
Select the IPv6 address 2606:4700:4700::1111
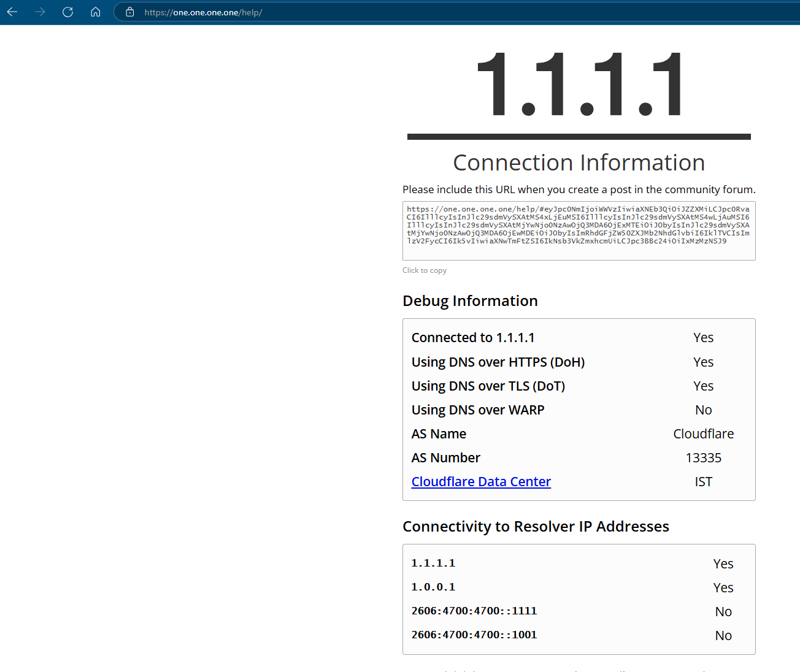[x=474, y=611]
